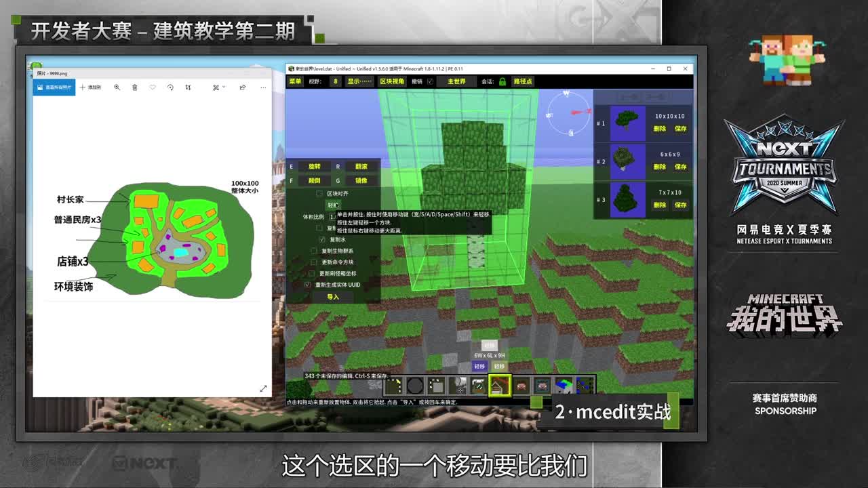Click the green session lock icon in top bar
The width and height of the screenshot is (868, 488).
(502, 82)
